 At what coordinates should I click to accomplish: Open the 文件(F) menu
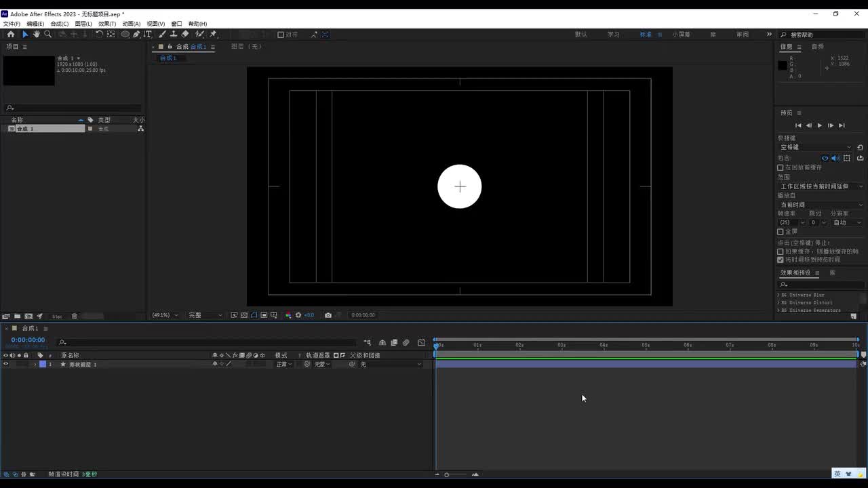[12, 24]
